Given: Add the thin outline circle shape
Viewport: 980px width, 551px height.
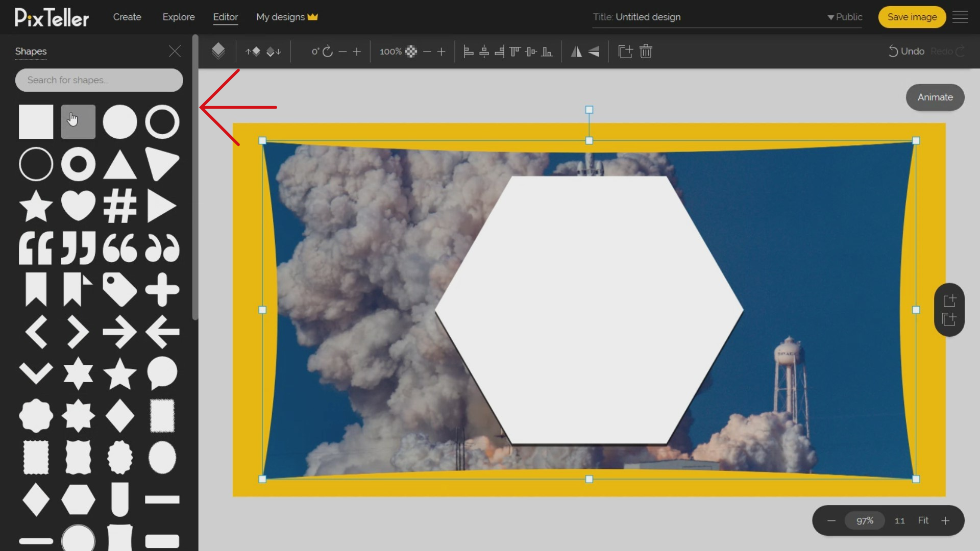Looking at the screenshot, I should click(x=36, y=164).
